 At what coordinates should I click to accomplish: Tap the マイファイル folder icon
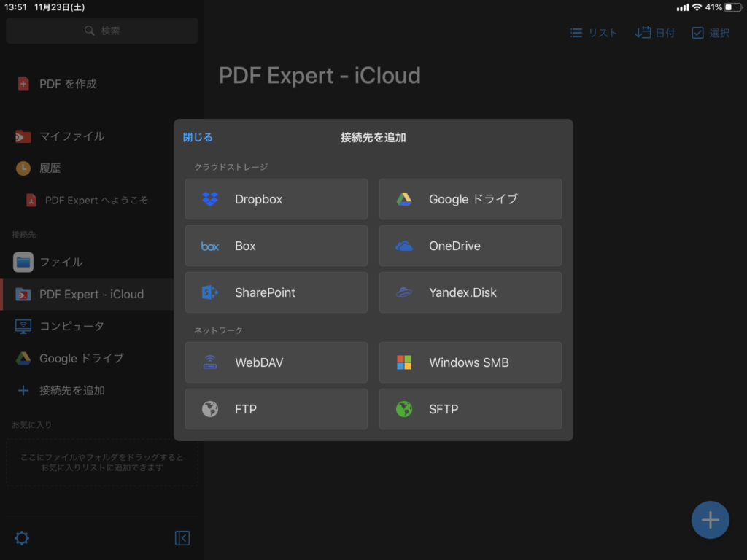[23, 136]
